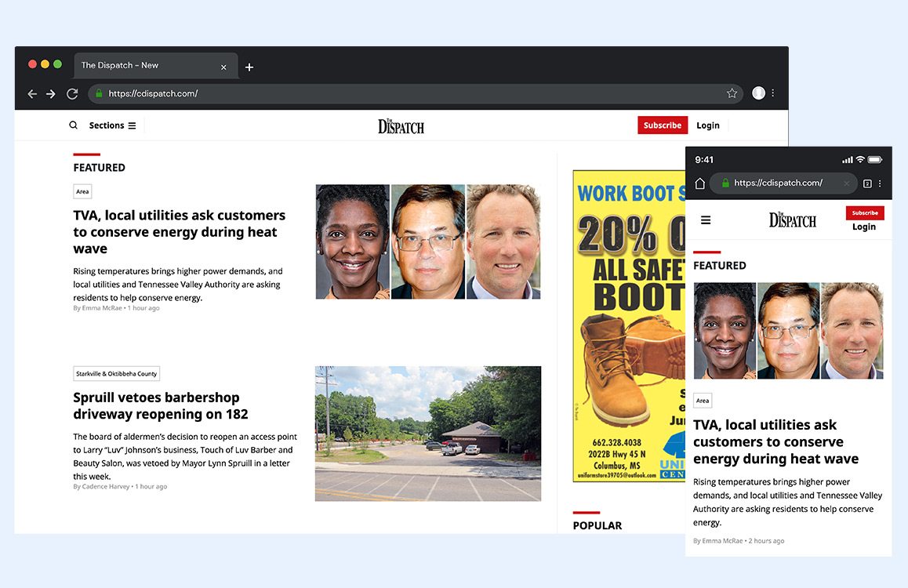
Task: Expand the Sections menu
Action: (x=112, y=125)
